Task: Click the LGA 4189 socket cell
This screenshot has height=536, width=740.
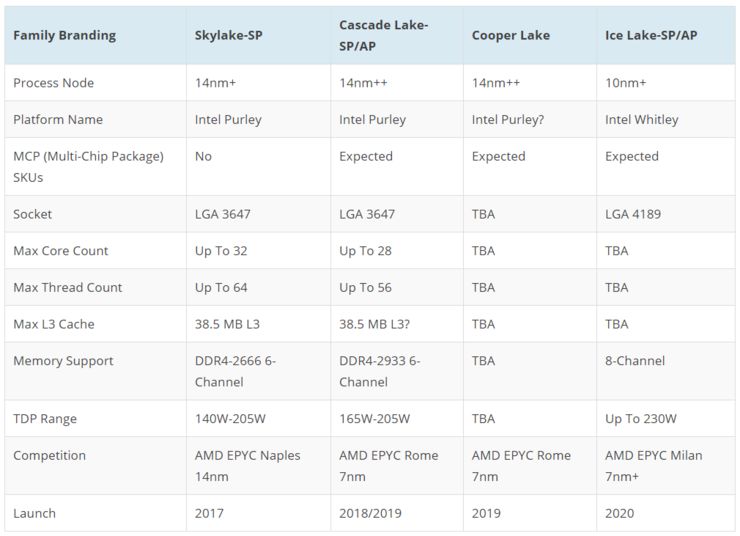Action: [x=633, y=214]
